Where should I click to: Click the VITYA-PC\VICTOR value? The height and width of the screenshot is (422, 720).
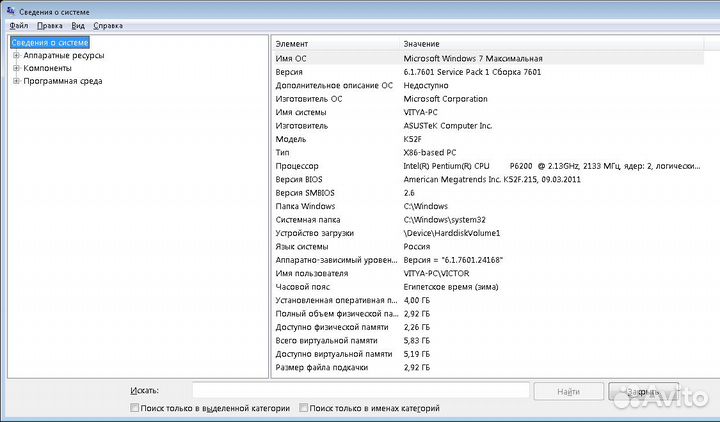tap(436, 274)
